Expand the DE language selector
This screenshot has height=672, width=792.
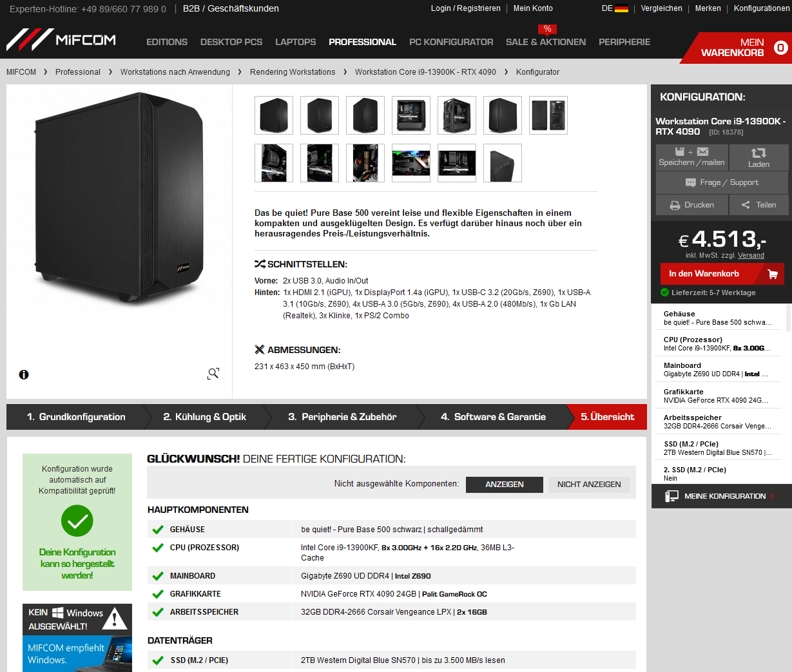tap(615, 8)
